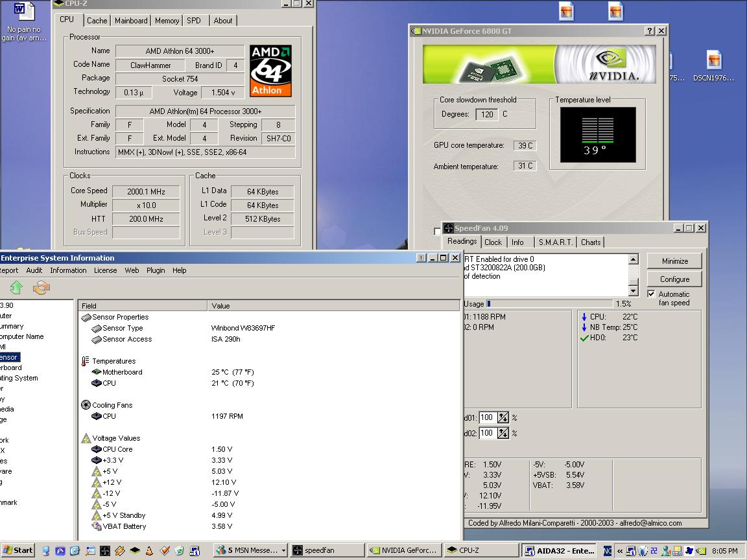Click the fan icon beside Cooling Fans
This screenshot has width=747, height=560.
[x=86, y=404]
